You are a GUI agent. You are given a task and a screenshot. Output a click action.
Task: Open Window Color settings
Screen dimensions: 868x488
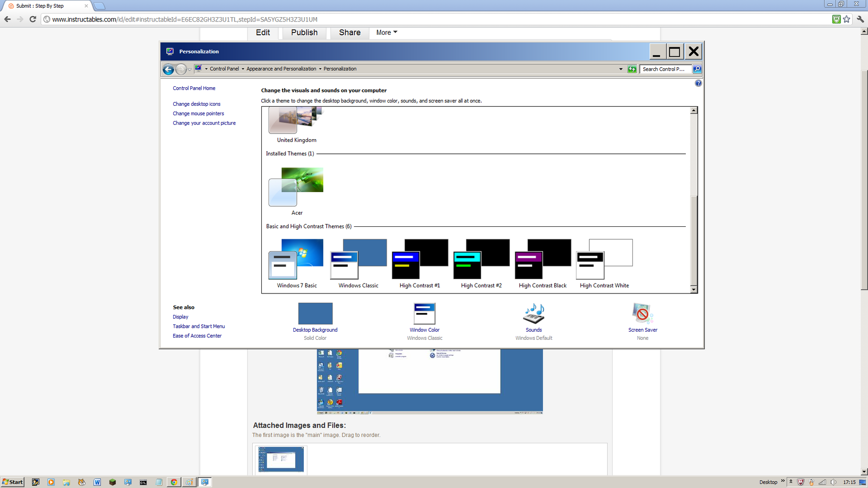424,319
